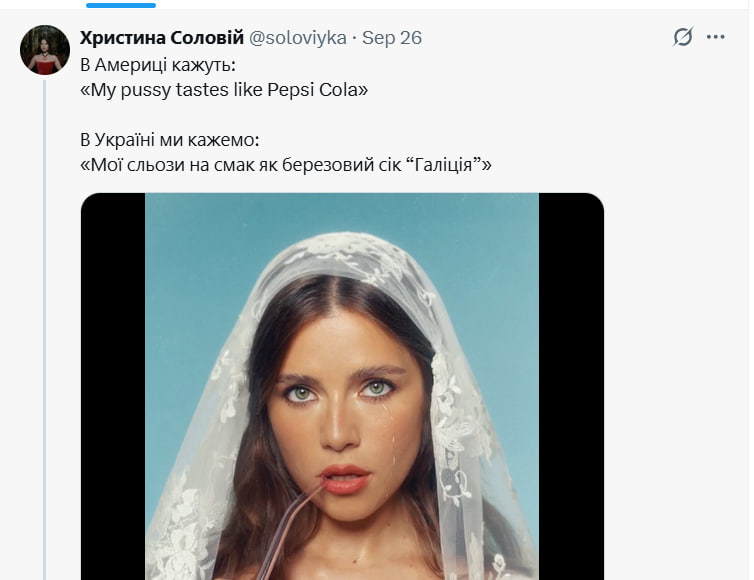Click the text mentioning березовий сік "Галіція"
Image resolution: width=754 pixels, height=580 pixels.
click(x=285, y=163)
